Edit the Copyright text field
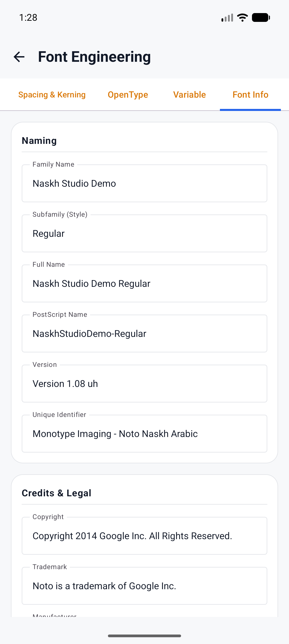The width and height of the screenshot is (289, 644). pos(144,536)
